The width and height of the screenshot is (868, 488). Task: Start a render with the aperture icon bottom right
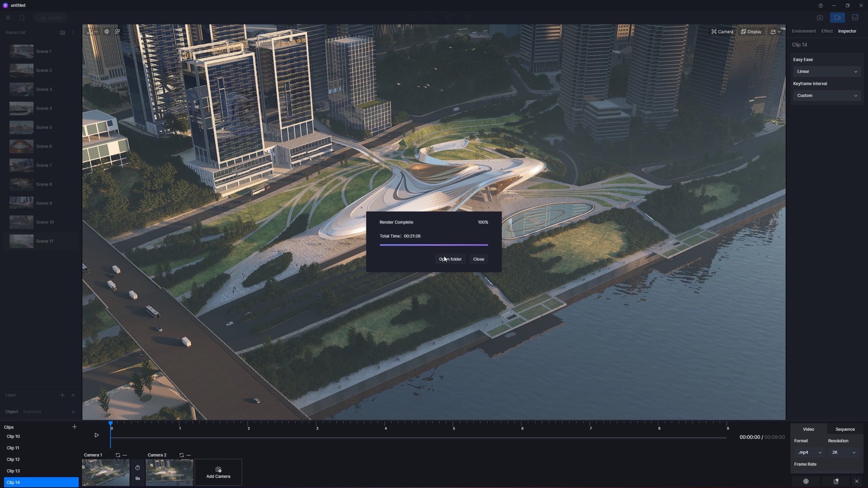(x=806, y=481)
